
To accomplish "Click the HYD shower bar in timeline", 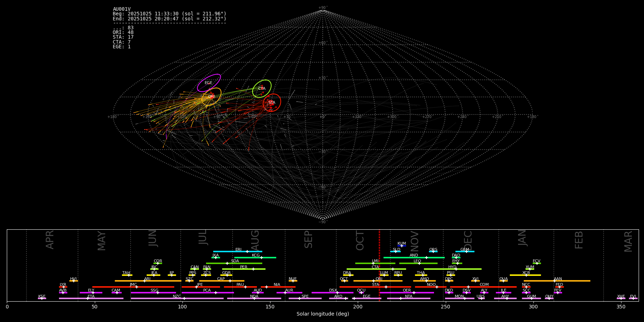I will click(x=453, y=269).
